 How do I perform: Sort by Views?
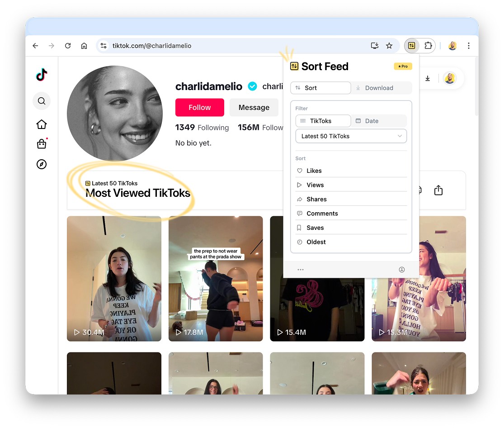[x=351, y=185]
